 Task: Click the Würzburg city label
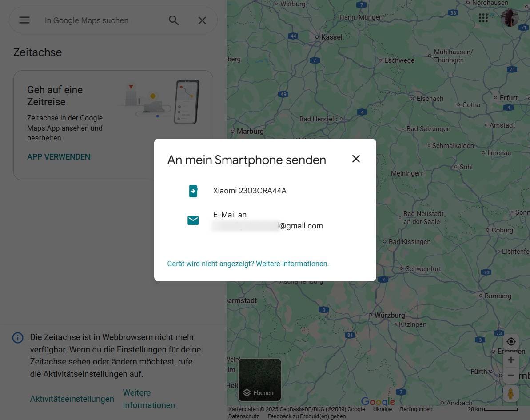point(389,315)
